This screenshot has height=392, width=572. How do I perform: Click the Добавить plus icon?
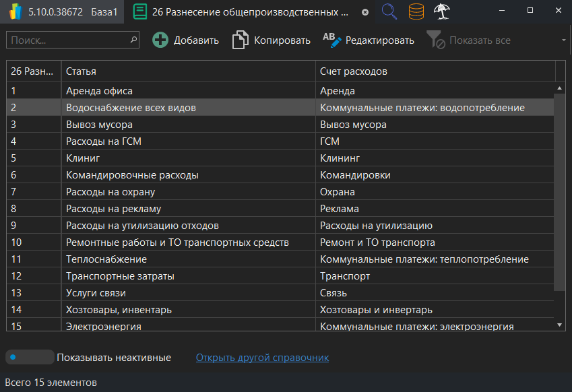[160, 40]
